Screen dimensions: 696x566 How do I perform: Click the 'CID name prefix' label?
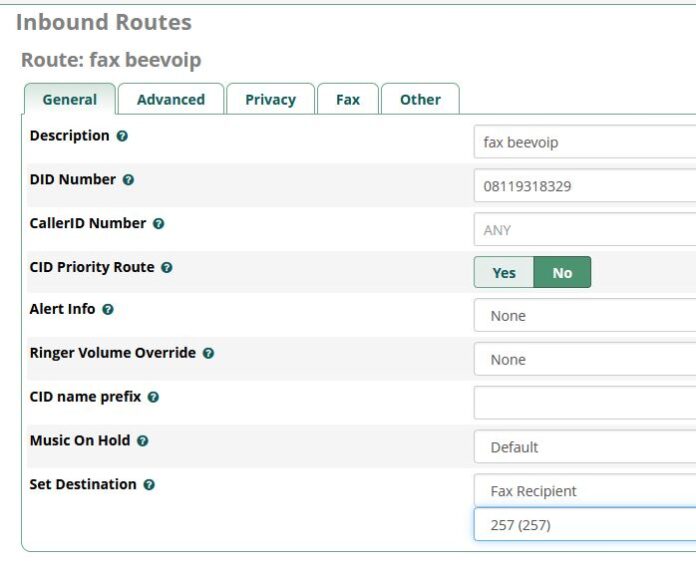(85, 396)
